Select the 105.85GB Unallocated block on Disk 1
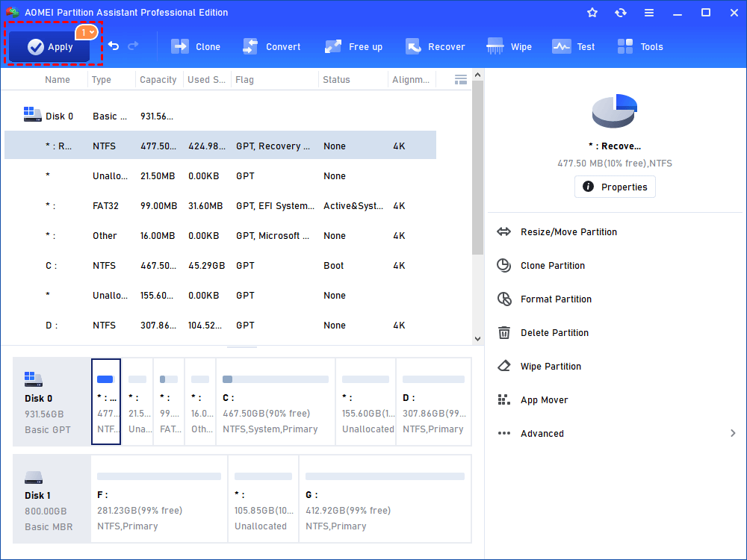This screenshot has height=560, width=747. [x=264, y=499]
